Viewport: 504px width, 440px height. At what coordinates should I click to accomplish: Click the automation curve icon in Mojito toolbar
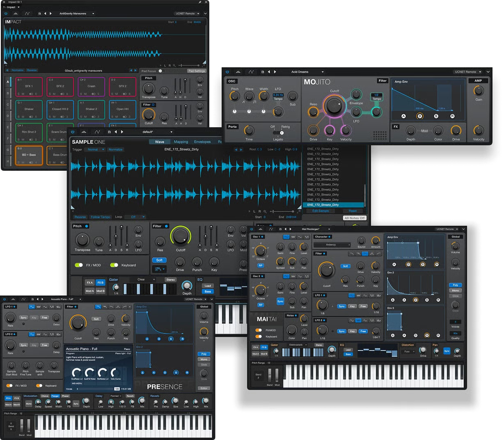click(251, 72)
